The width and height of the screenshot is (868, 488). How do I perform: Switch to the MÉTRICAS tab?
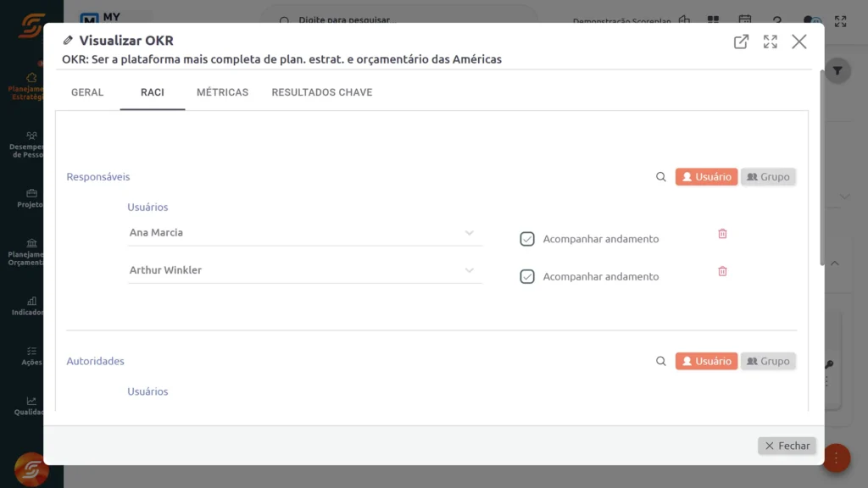222,92
